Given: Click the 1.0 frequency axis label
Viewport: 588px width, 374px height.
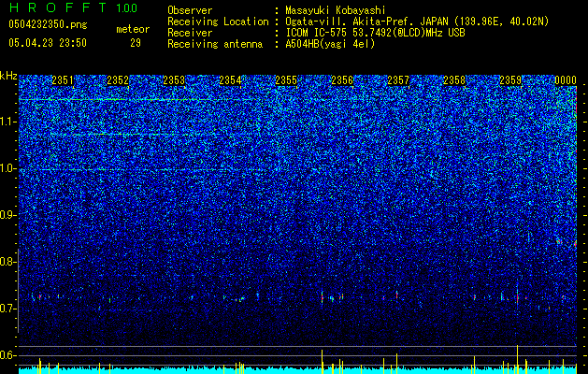Looking at the screenshot, I should pyautogui.click(x=8, y=168).
